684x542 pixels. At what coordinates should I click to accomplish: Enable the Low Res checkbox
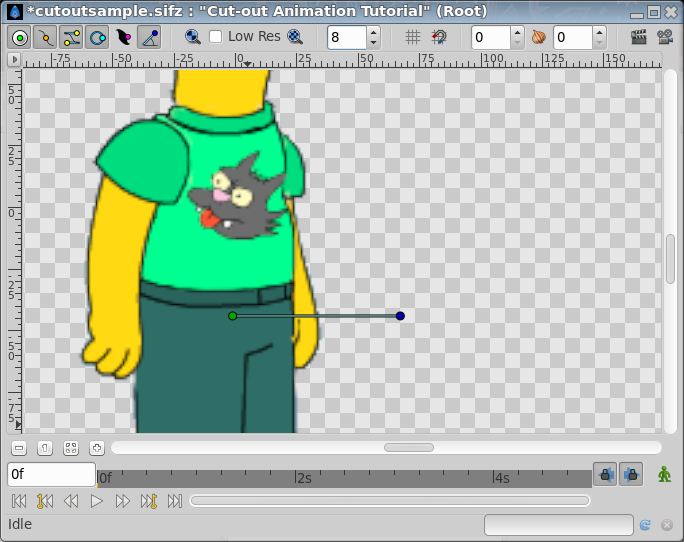[215, 37]
